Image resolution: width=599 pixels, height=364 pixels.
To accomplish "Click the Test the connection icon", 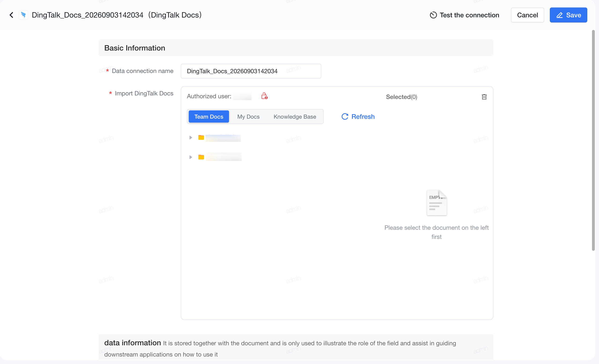I will click(x=433, y=15).
